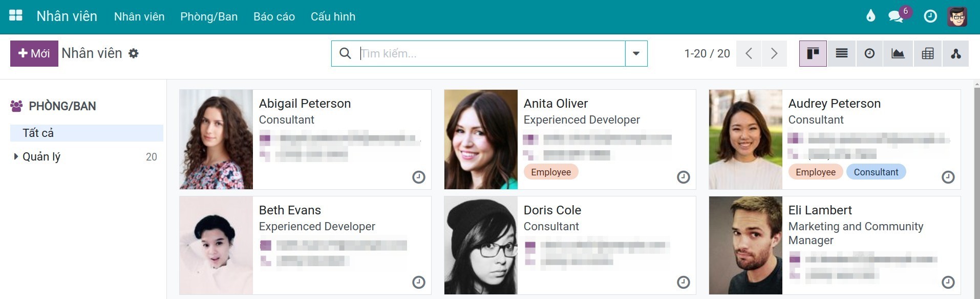Open Abigail Peterson's photo thumbnail
The height and width of the screenshot is (299, 980).
216,139
